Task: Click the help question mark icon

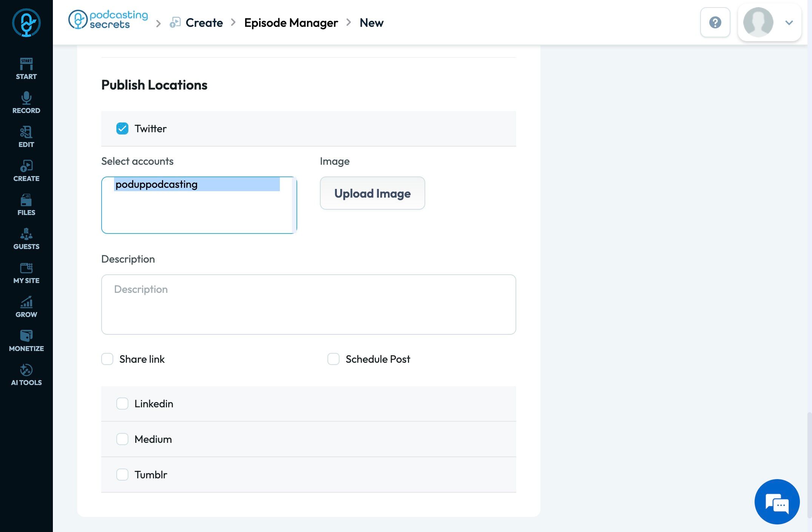Action: point(715,22)
